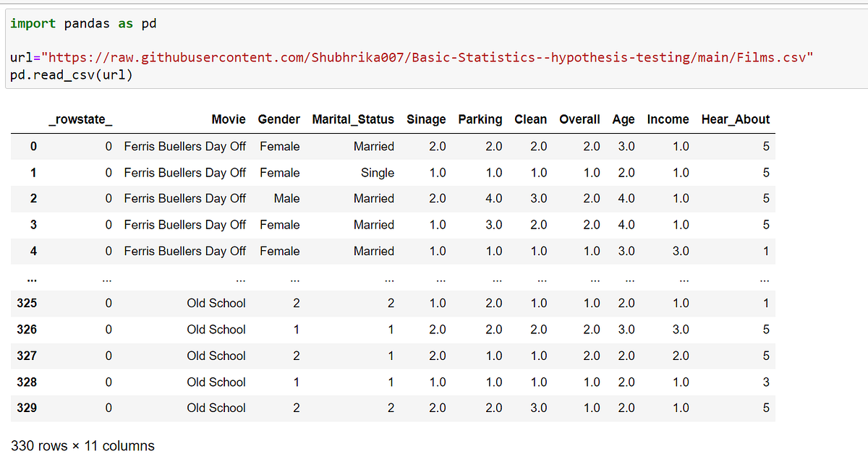
Task: Click the 'import pandas as pd' code line
Action: click(83, 24)
